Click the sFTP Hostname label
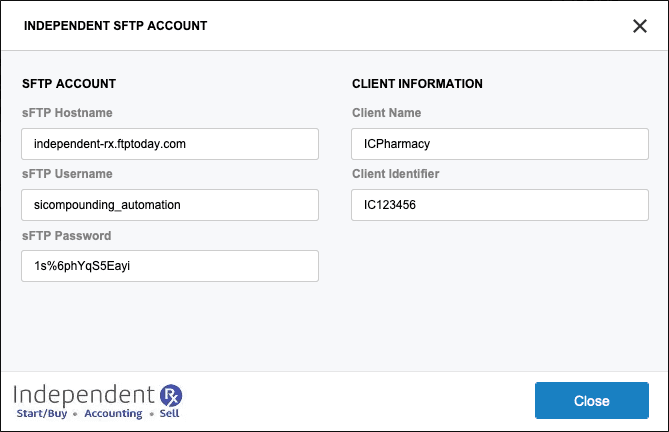 click(x=67, y=113)
